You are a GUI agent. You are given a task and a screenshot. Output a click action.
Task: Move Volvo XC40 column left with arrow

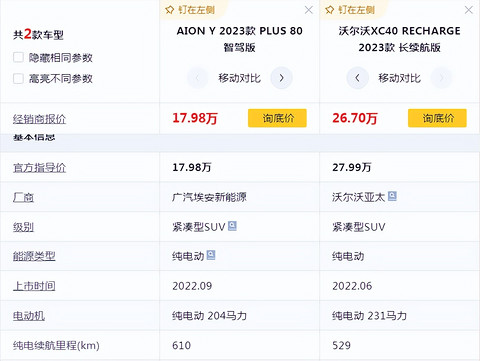point(357,78)
